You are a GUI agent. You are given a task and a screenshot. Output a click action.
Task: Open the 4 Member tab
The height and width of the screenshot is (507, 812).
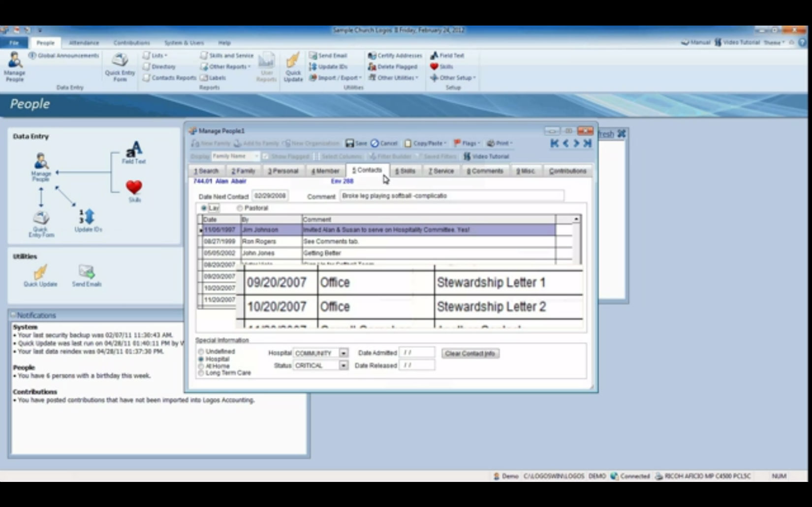(x=325, y=171)
